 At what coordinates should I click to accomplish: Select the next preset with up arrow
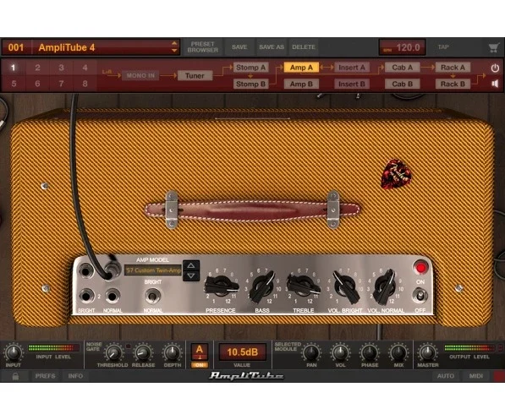click(x=174, y=43)
